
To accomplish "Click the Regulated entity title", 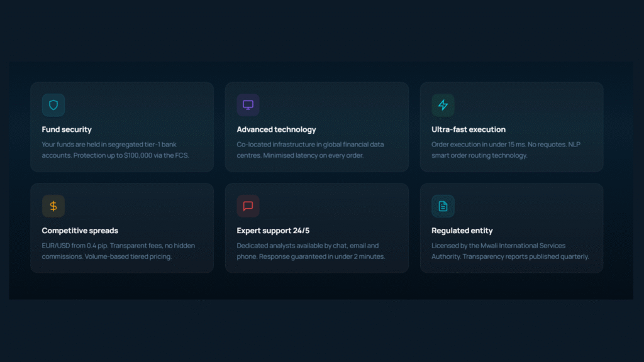I will pos(462,231).
